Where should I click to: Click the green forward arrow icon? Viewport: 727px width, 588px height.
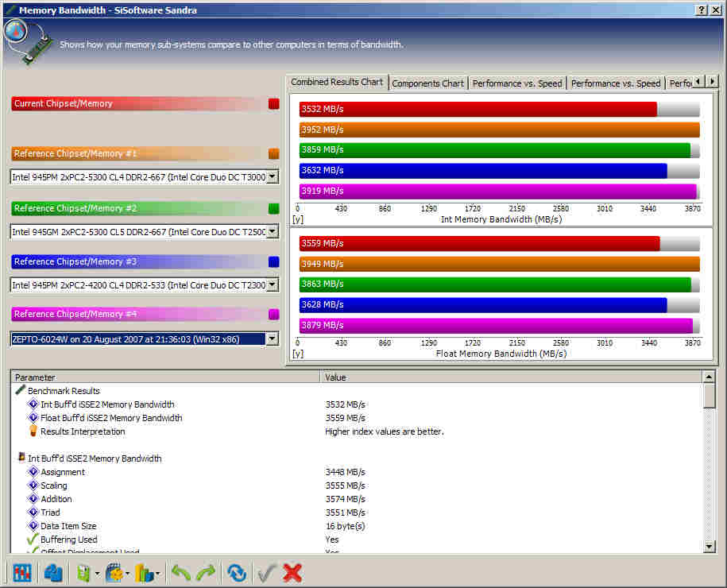pyautogui.click(x=206, y=572)
